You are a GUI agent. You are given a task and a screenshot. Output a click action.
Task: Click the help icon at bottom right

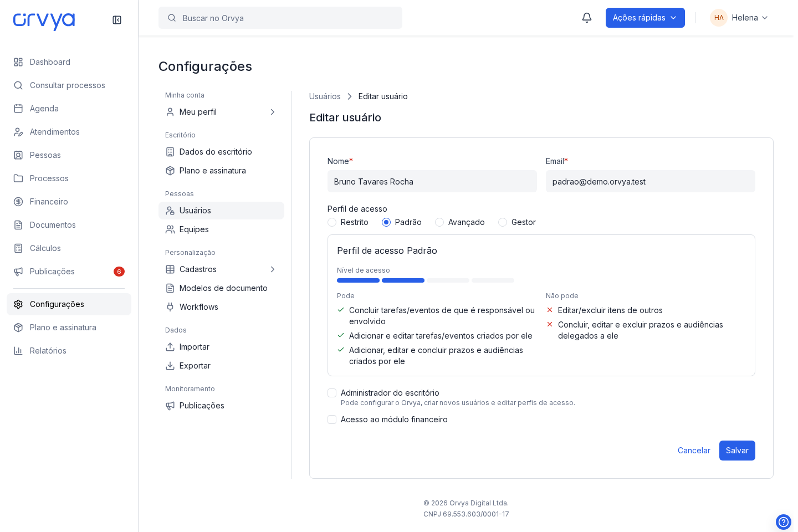point(784,522)
